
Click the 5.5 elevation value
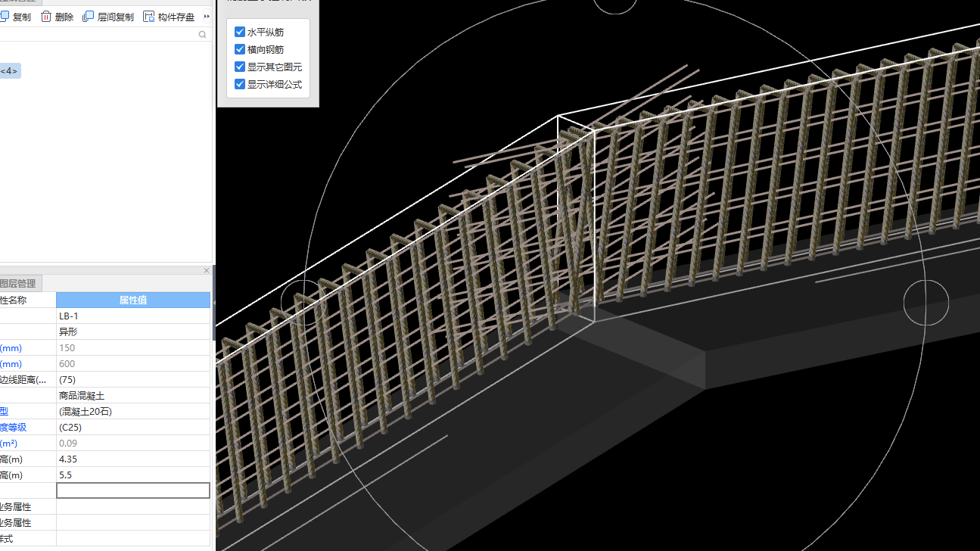point(133,475)
